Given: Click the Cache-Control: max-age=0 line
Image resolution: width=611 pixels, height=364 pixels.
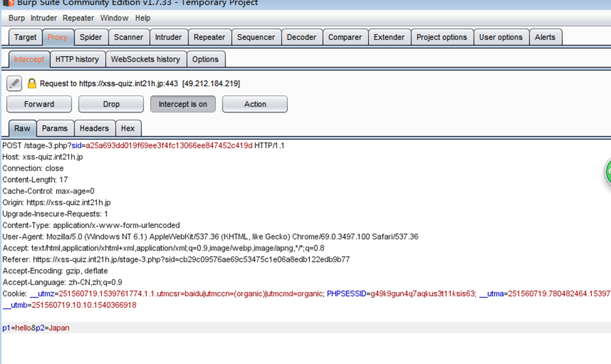Looking at the screenshot, I should tap(48, 191).
